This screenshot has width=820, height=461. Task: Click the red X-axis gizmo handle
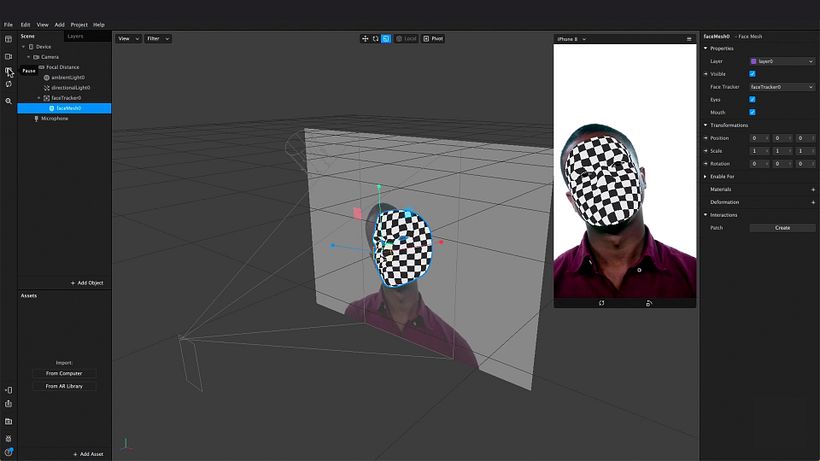pyautogui.click(x=441, y=242)
